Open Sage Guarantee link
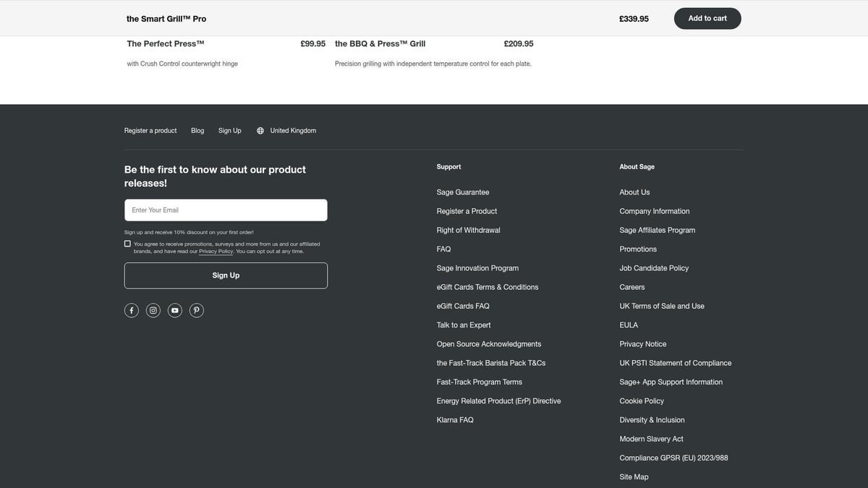Viewport: 868px width, 488px height. tap(463, 192)
